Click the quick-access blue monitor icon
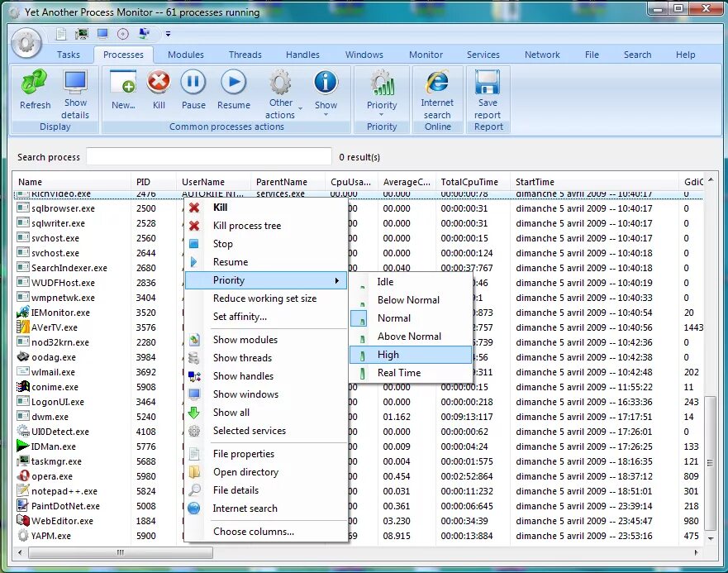This screenshot has height=573, width=728. point(102,33)
